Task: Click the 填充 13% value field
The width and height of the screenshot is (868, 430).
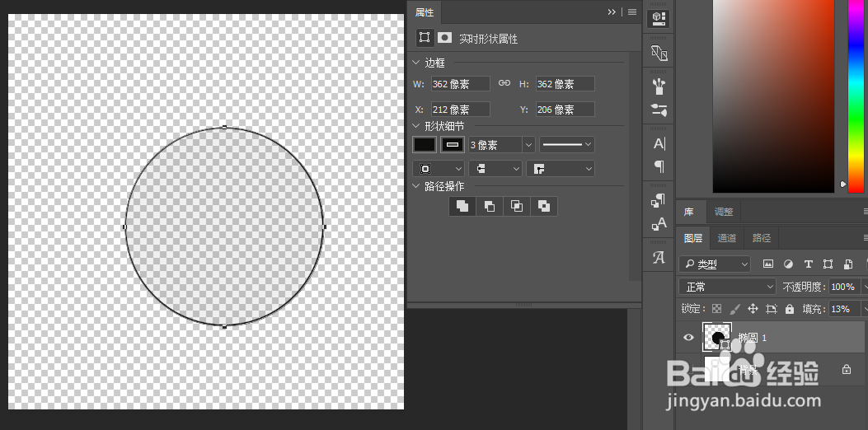Action: [845, 309]
